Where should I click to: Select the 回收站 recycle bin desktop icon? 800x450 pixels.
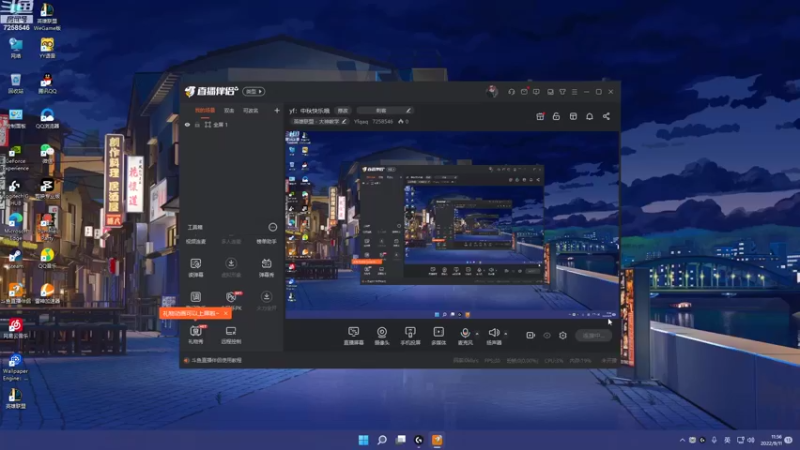coord(15,84)
